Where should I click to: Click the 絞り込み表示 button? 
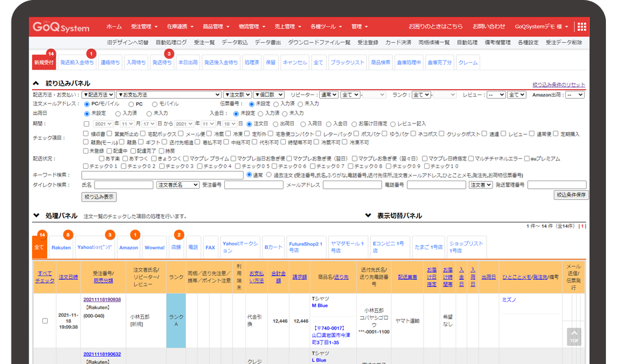[x=99, y=197]
